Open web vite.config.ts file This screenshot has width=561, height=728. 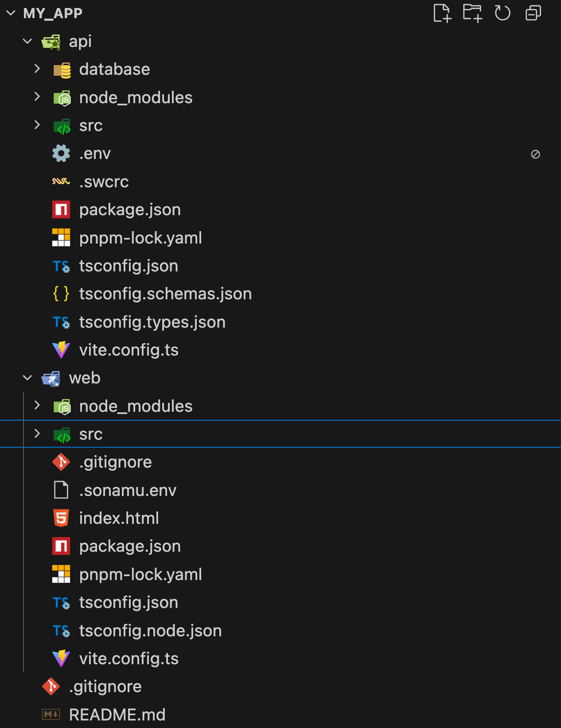[x=129, y=658]
